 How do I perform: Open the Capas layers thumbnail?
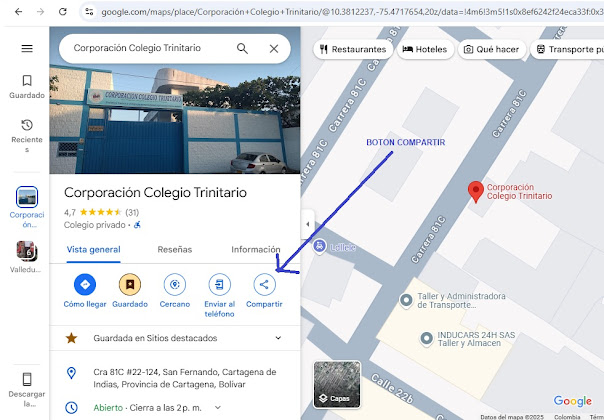pos(337,384)
